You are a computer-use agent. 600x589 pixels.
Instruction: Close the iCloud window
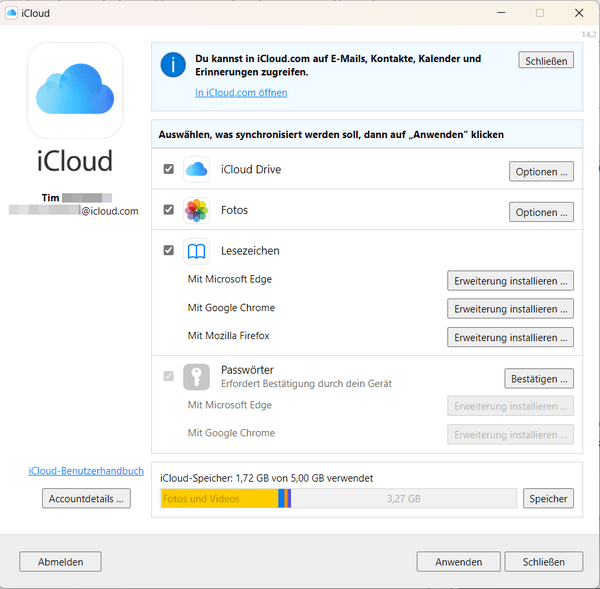tap(579, 13)
